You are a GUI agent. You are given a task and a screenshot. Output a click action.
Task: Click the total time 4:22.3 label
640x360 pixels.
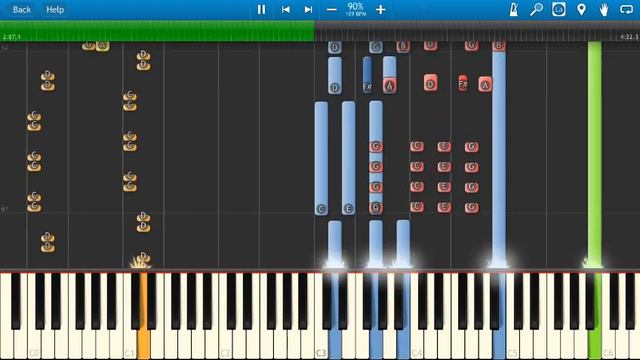coord(629,37)
